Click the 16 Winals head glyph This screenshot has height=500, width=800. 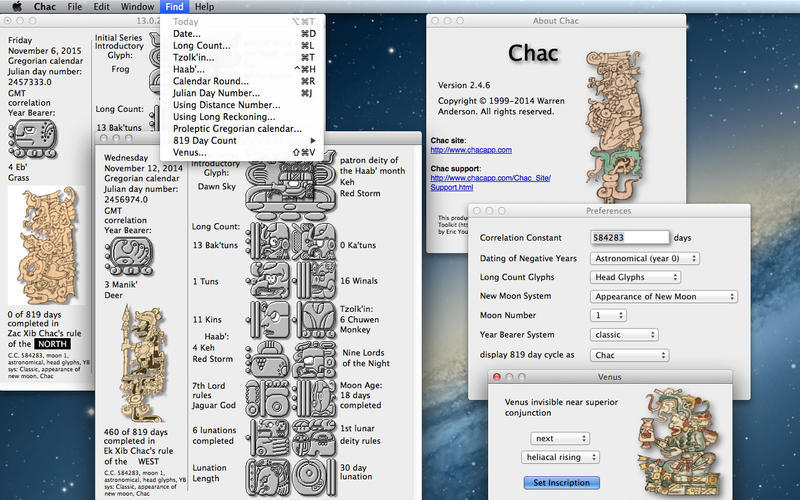(x=316, y=280)
